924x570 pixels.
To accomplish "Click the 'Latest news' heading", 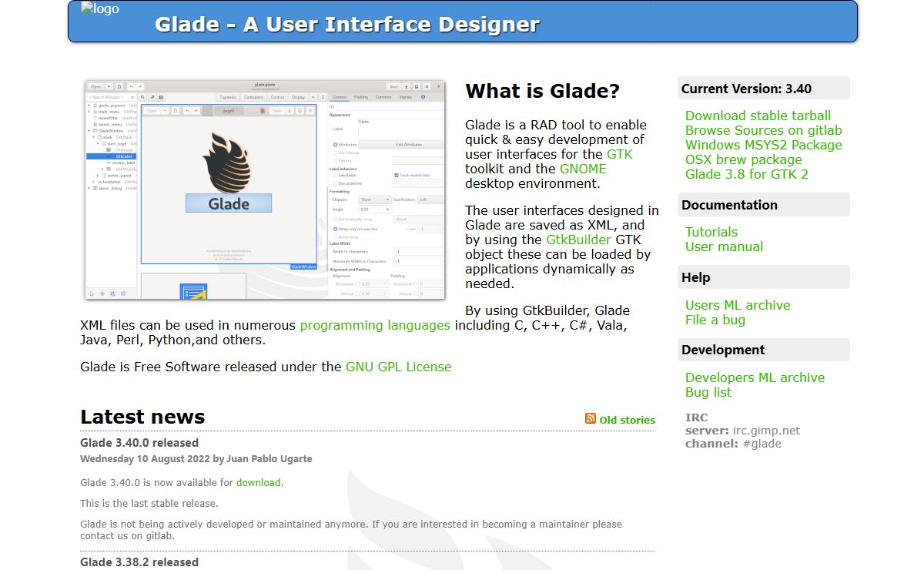I will point(142,417).
